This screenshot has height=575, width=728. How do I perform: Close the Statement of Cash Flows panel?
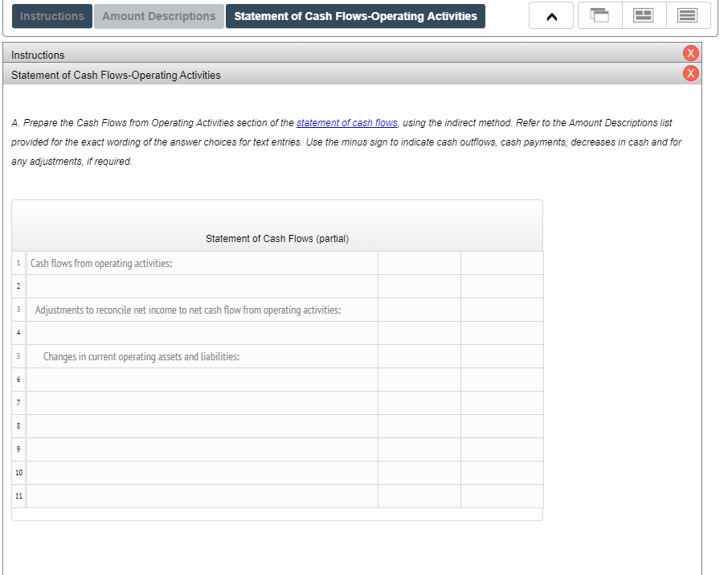(x=689, y=73)
